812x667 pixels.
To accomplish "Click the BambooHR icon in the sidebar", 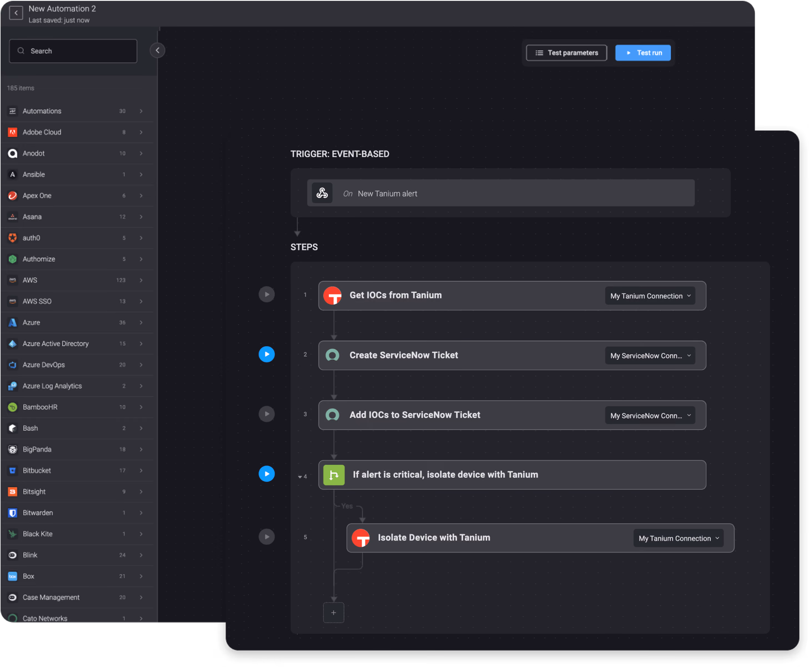I will tap(13, 407).
